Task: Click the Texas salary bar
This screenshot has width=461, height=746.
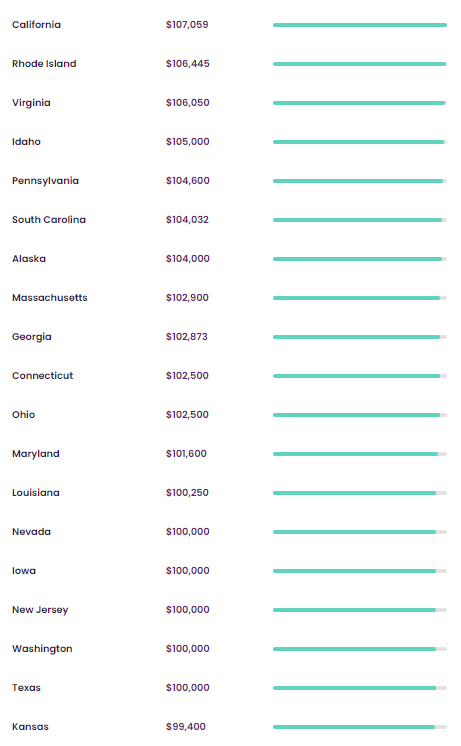Action: pyautogui.click(x=360, y=688)
